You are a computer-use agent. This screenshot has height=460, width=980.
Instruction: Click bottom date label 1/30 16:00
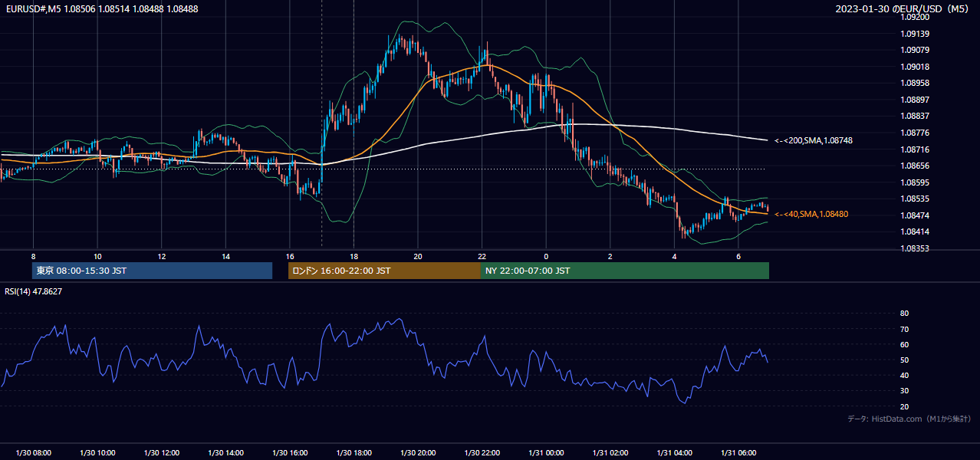coord(289,453)
